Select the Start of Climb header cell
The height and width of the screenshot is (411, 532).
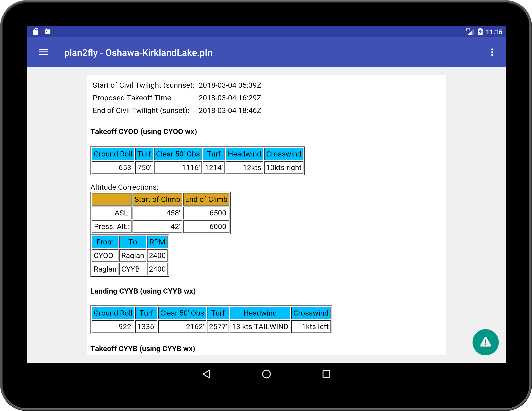coord(157,199)
